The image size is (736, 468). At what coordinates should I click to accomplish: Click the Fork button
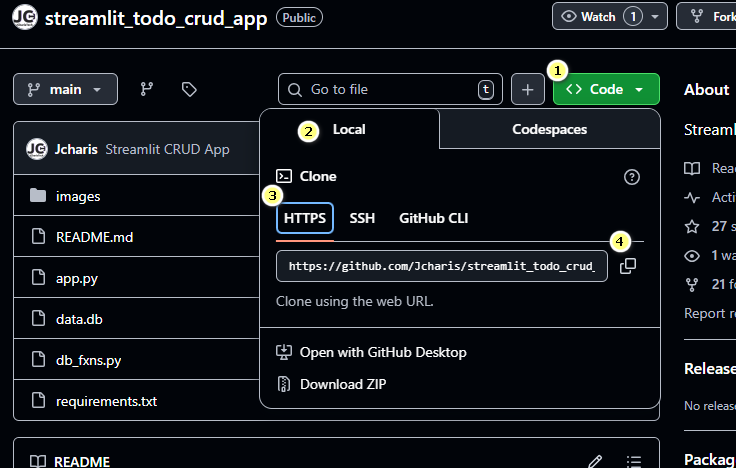(x=706, y=16)
